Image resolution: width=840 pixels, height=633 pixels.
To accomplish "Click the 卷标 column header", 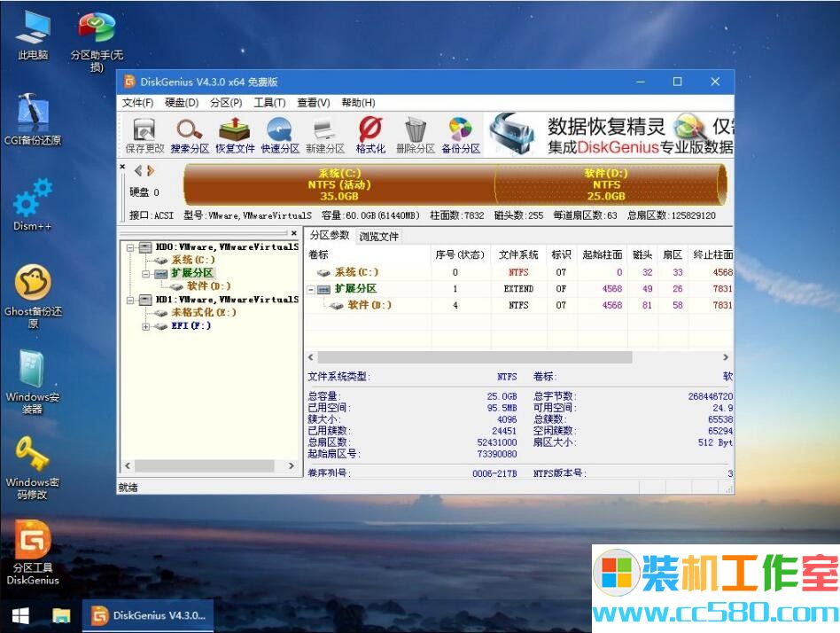I will pos(368,254).
